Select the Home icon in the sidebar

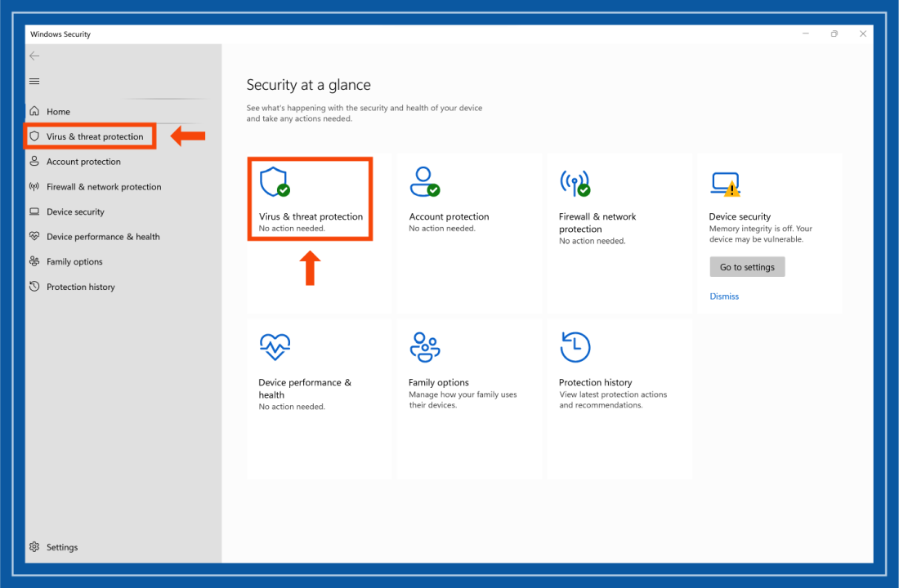(x=34, y=110)
